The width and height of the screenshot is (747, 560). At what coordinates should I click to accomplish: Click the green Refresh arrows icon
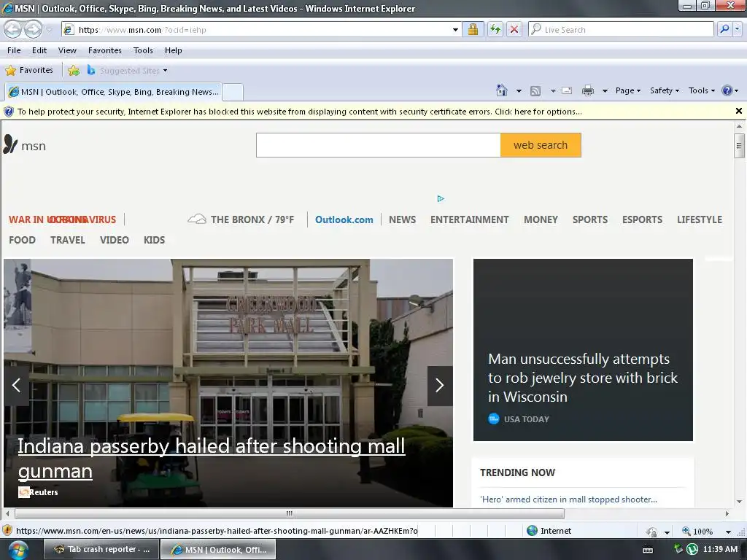[x=495, y=29]
